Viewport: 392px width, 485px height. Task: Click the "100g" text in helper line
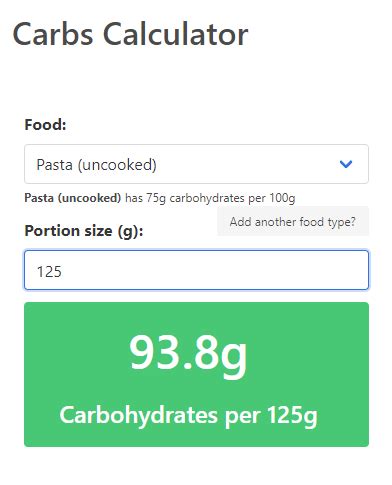pos(282,198)
